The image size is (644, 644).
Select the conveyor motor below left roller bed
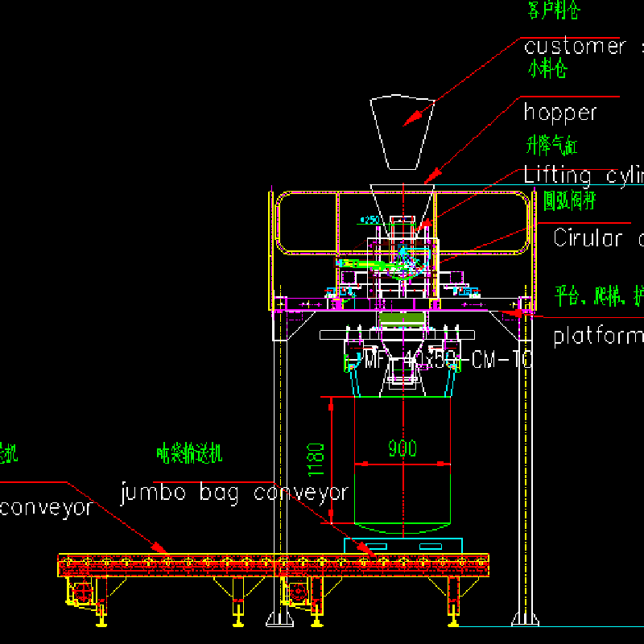click(x=82, y=592)
